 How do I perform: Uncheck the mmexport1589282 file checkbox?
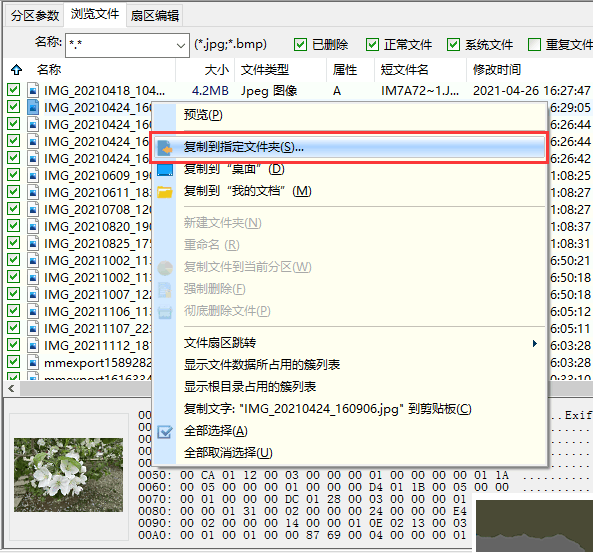[x=14, y=362]
